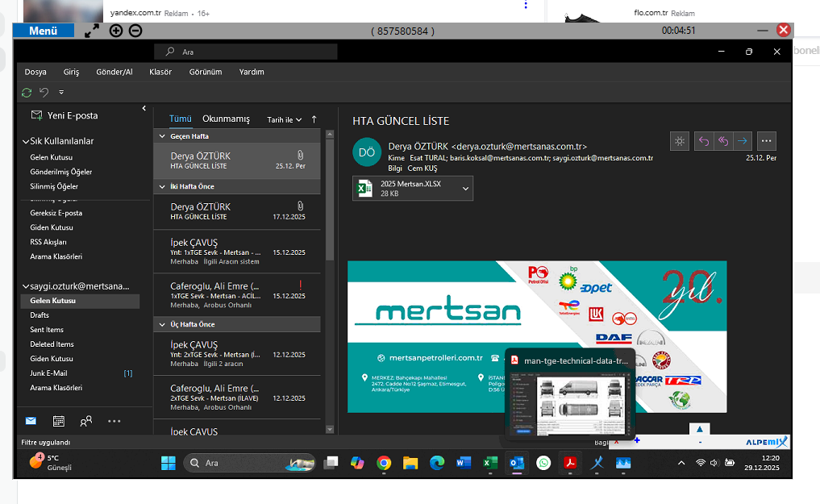The image size is (820, 504).
Task: Collapse the İki Hafta Önce group header
Action: 162,186
